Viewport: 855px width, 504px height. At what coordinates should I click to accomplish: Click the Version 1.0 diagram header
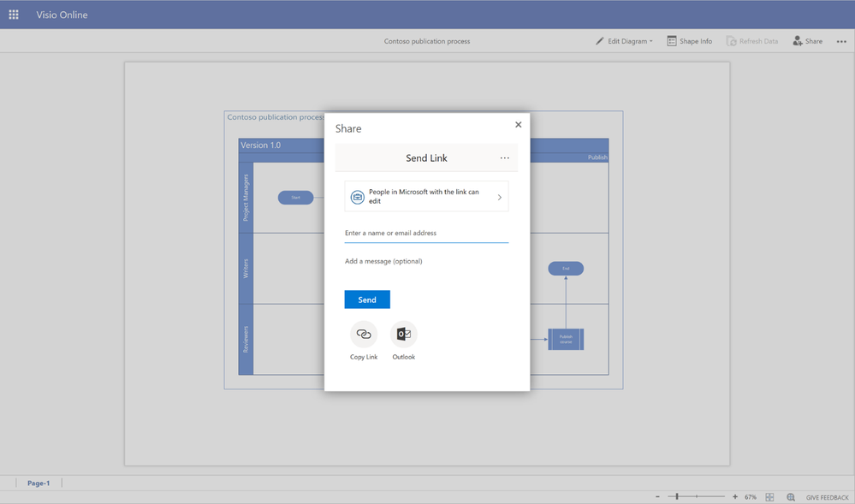(x=261, y=145)
